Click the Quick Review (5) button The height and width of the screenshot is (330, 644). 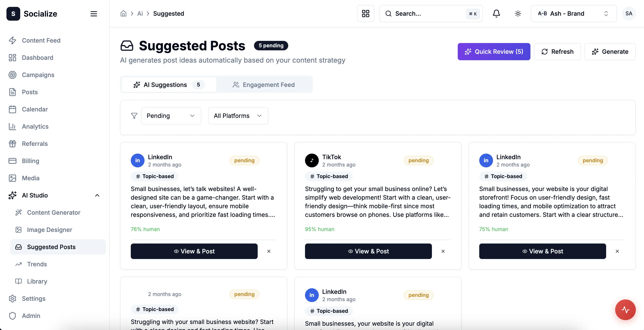point(494,51)
